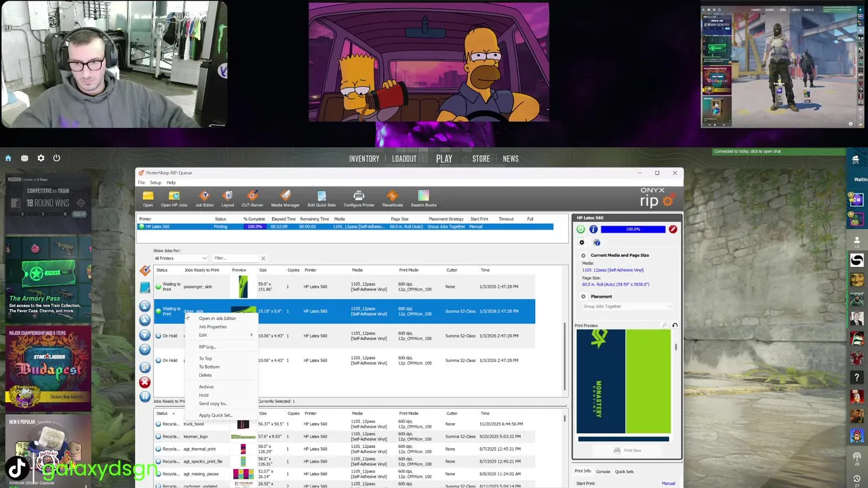Switch to the Quick Sets tab
Image resolution: width=868 pixels, height=488 pixels.
tap(624, 472)
